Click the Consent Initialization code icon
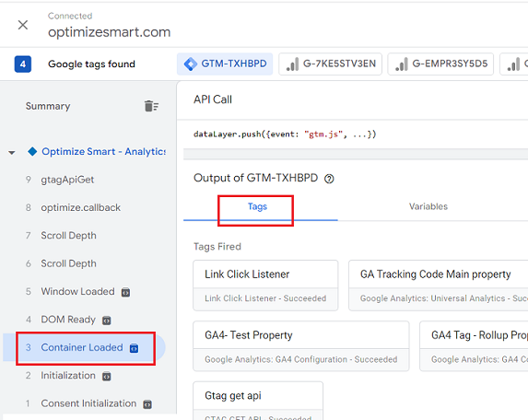The image size is (528, 420). 147,404
